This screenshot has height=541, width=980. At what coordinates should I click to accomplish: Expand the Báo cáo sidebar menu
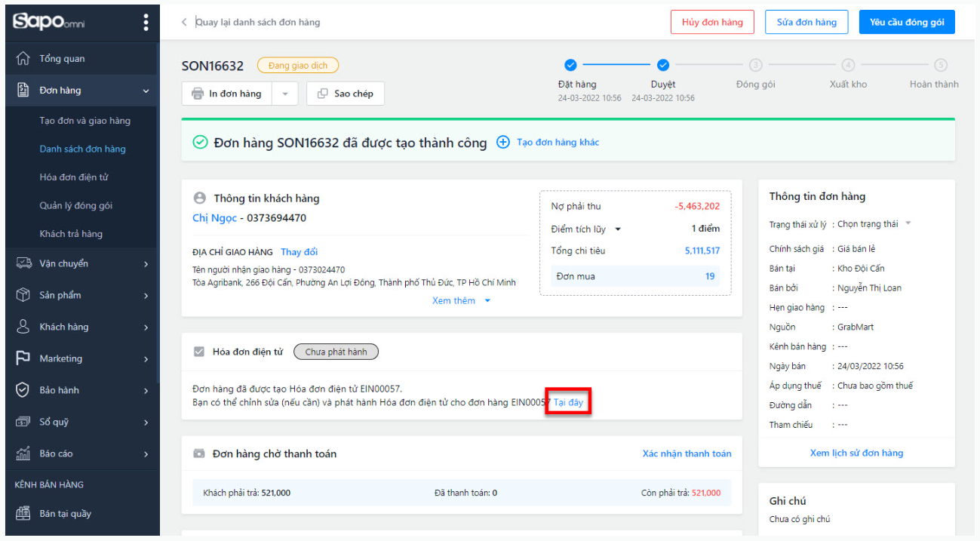pyautogui.click(x=146, y=454)
